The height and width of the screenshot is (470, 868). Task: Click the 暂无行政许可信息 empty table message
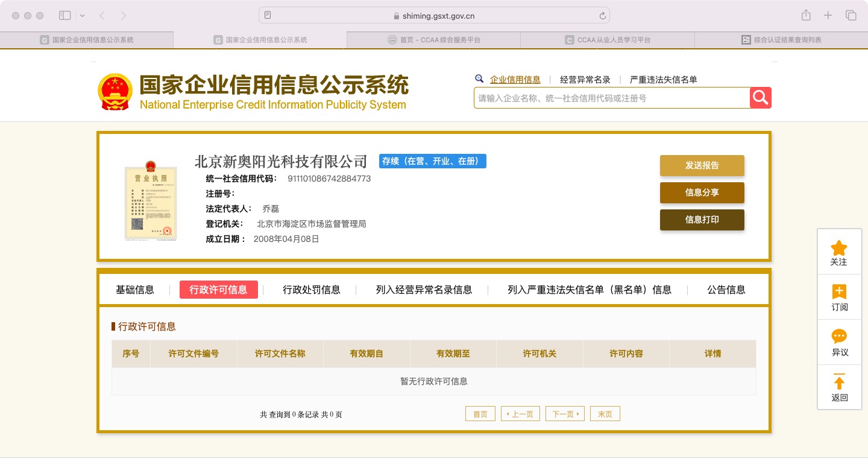point(434,381)
